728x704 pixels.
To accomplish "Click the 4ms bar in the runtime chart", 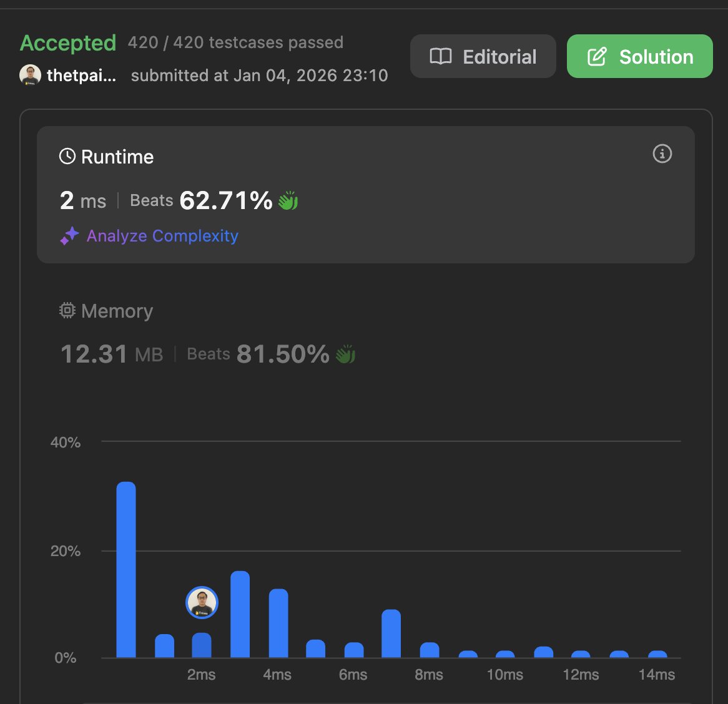I will click(x=277, y=624).
